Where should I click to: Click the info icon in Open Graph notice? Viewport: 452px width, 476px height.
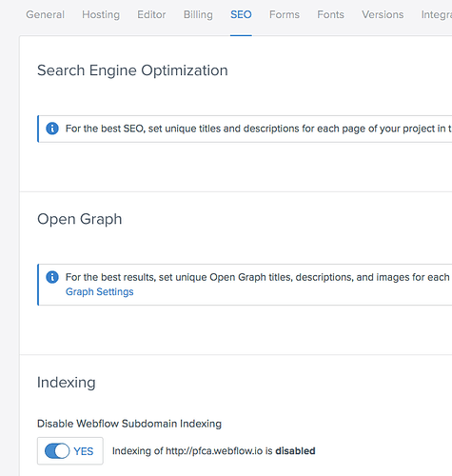pos(52,277)
